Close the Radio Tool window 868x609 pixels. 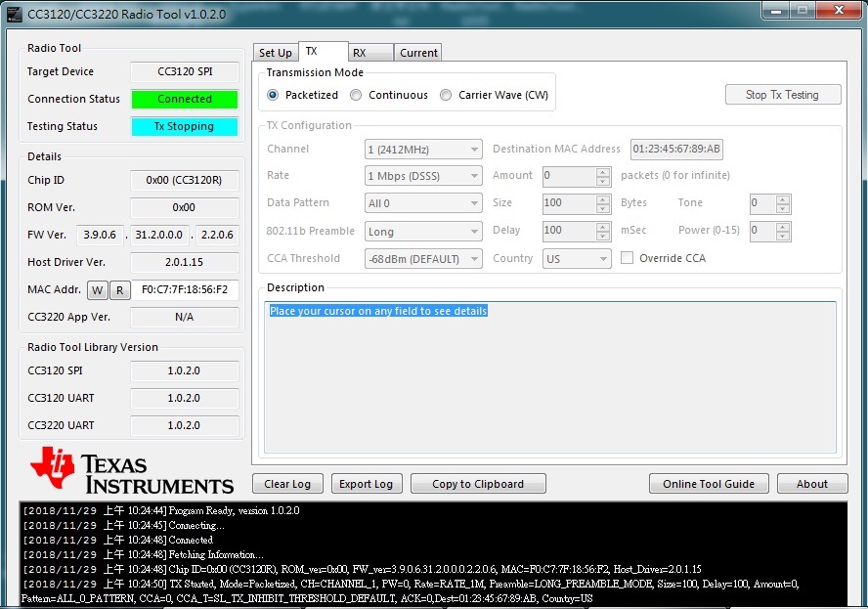point(839,11)
